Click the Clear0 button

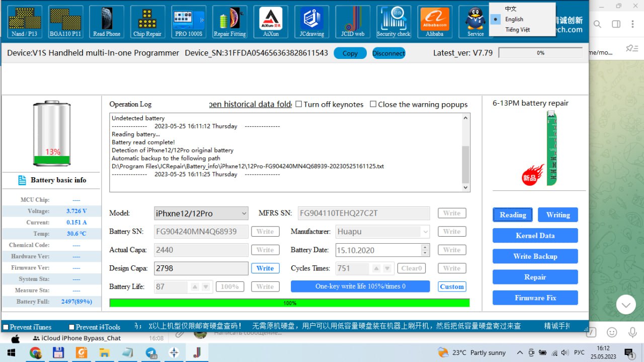coord(412,268)
